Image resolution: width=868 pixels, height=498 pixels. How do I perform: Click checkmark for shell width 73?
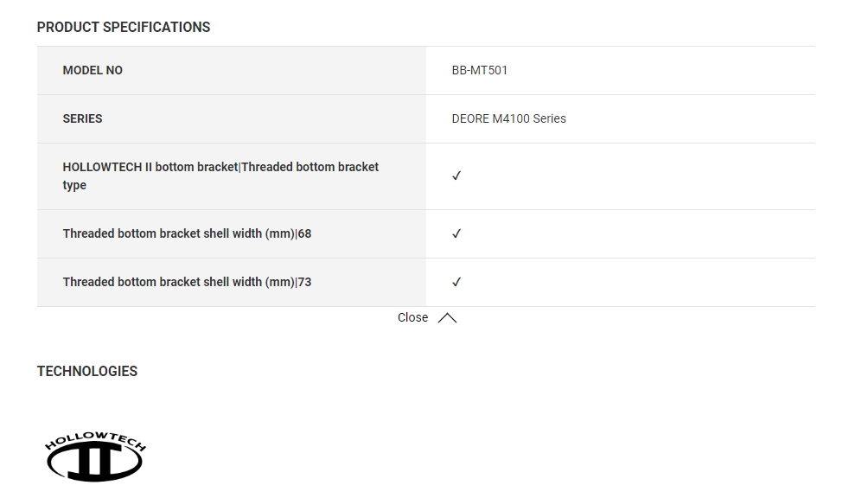[x=456, y=282]
